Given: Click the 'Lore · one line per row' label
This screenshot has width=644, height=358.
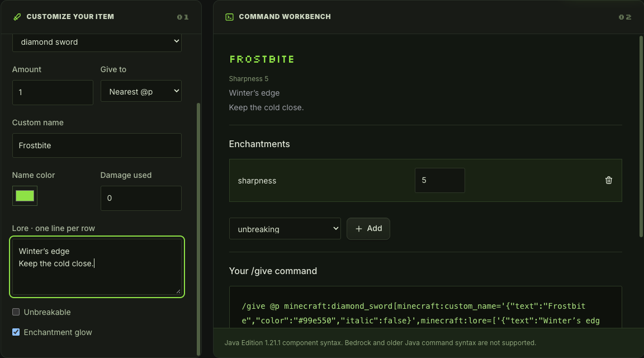Looking at the screenshot, I should (x=54, y=228).
